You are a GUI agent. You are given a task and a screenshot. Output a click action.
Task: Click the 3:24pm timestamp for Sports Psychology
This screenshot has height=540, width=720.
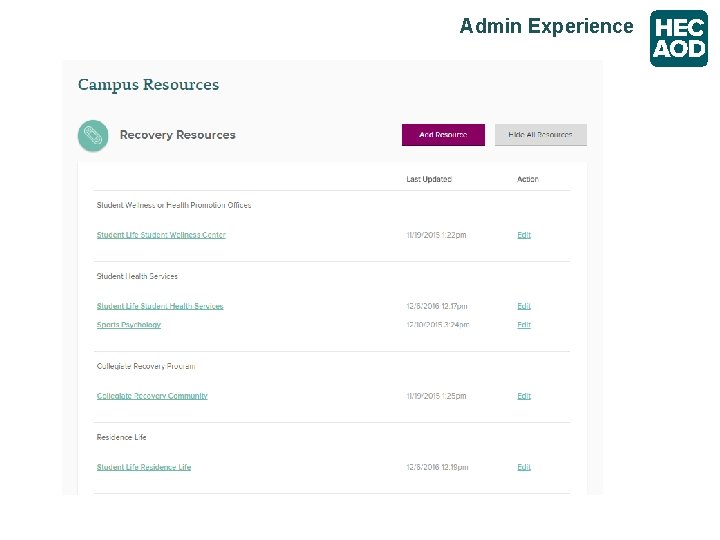point(438,325)
